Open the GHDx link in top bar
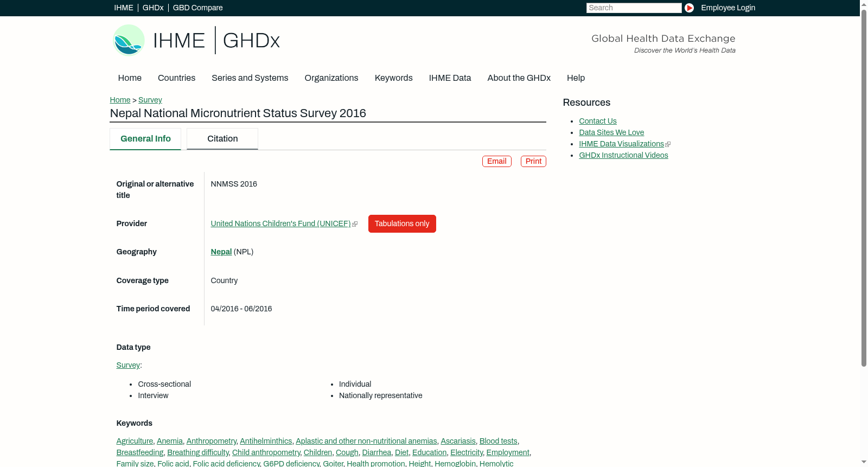 pyautogui.click(x=153, y=8)
